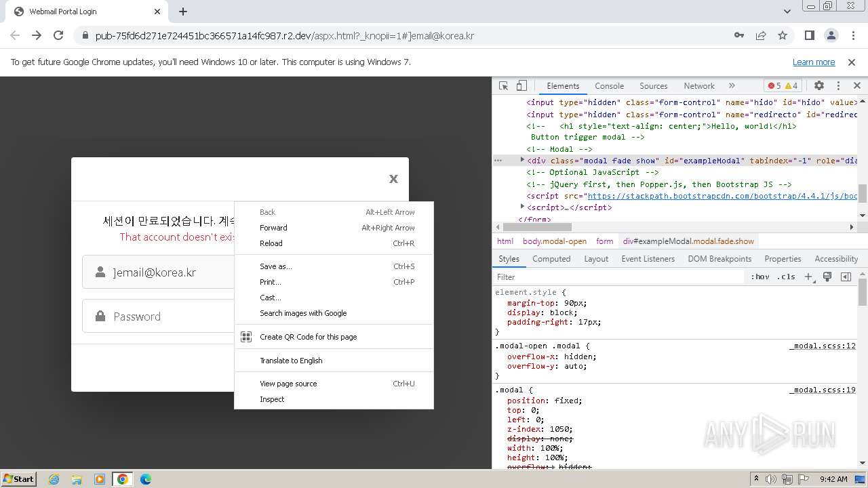Click the email field with ]email@korea.kr

(x=158, y=272)
